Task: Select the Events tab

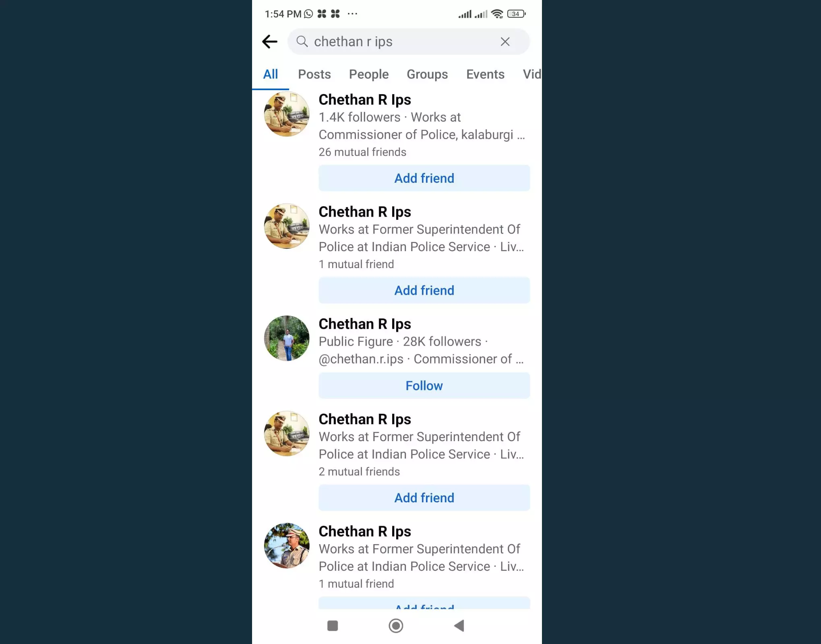Action: coord(485,74)
